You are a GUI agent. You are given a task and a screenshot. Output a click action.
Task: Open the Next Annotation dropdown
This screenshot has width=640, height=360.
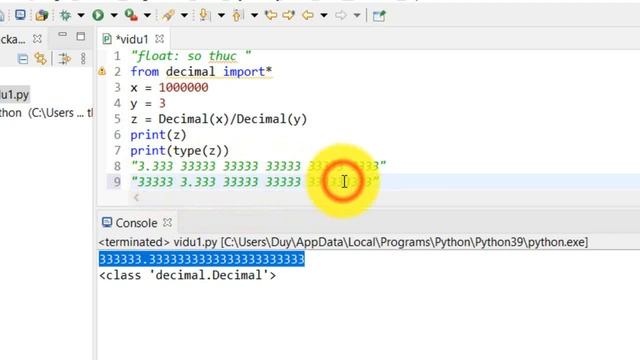click(221, 16)
